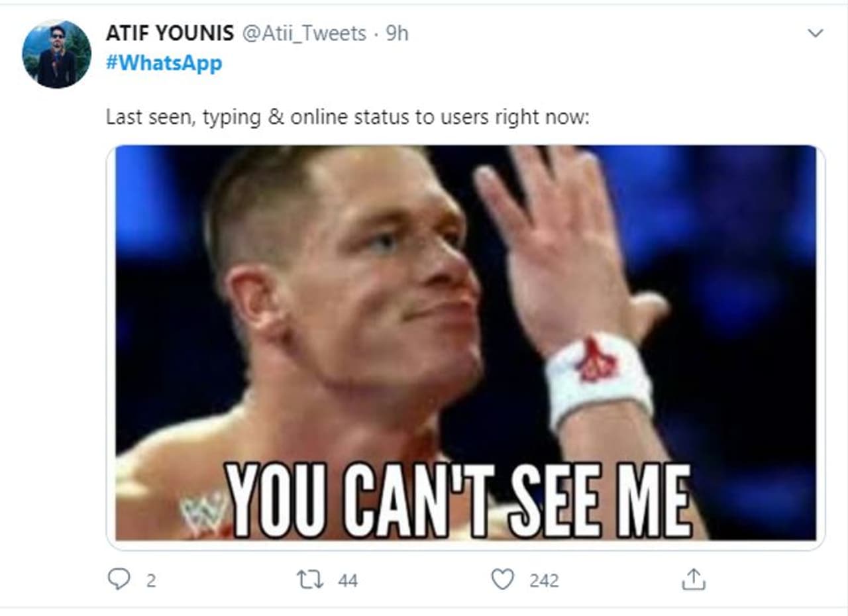Open the #WhatsApp hashtag

(164, 64)
